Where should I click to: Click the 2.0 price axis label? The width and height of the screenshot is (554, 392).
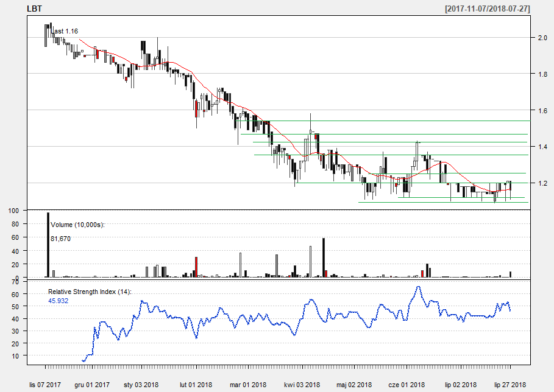tap(543, 38)
